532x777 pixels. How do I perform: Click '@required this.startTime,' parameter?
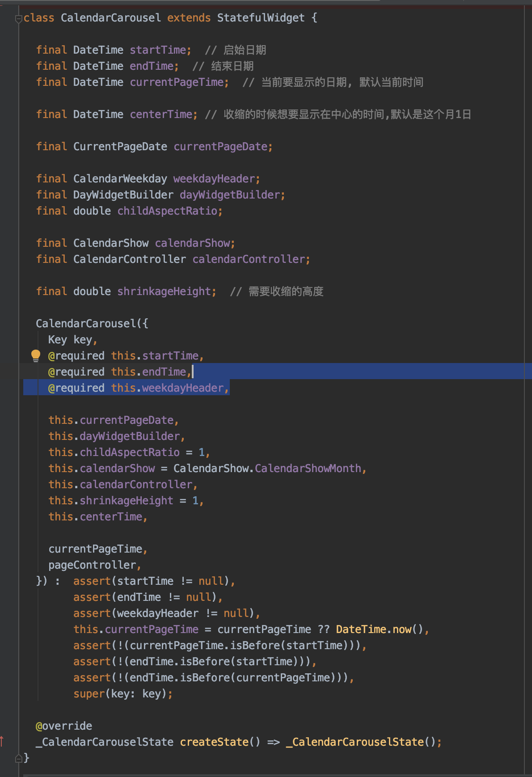click(126, 356)
